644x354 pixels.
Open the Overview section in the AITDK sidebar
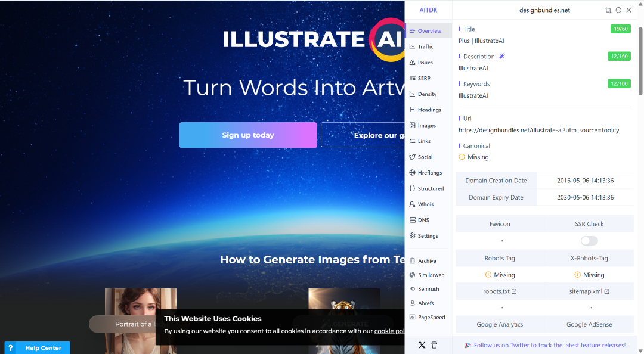(x=428, y=31)
